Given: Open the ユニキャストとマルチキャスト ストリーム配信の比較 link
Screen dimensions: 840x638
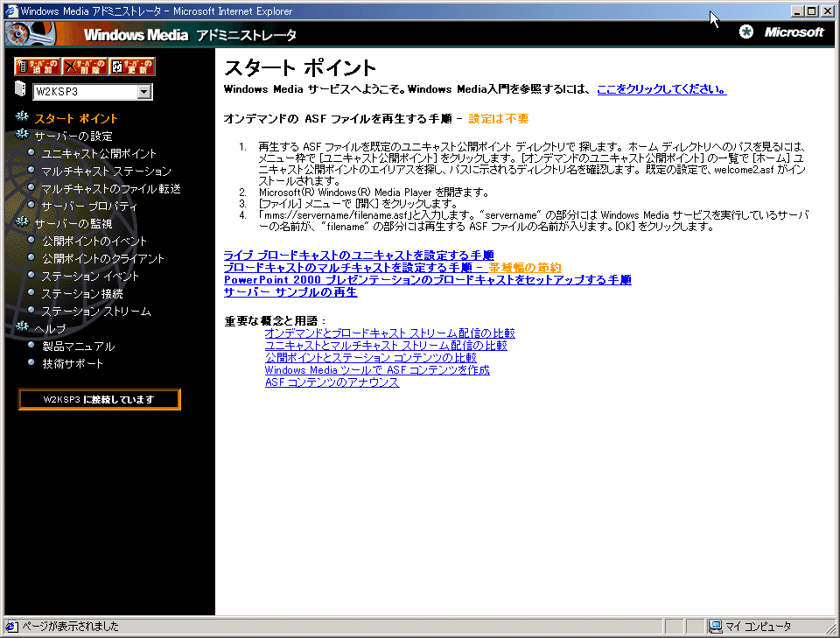Looking at the screenshot, I should click(x=386, y=346).
